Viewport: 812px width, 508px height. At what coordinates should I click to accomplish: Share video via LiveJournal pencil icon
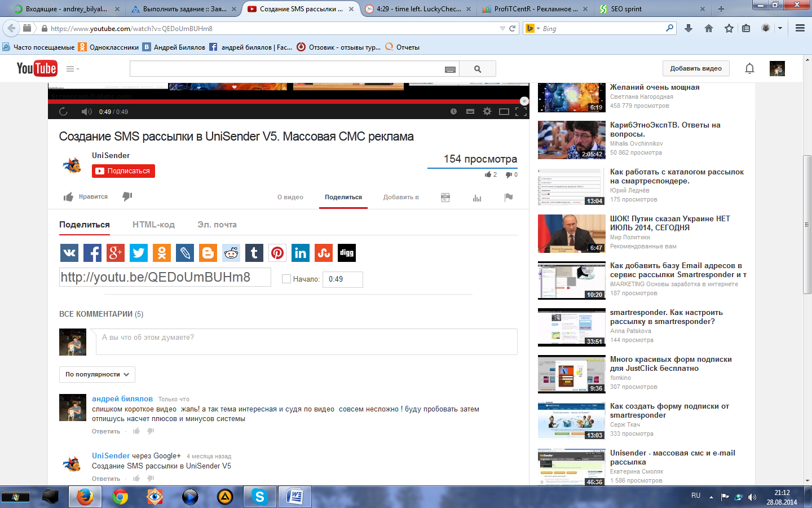[185, 253]
